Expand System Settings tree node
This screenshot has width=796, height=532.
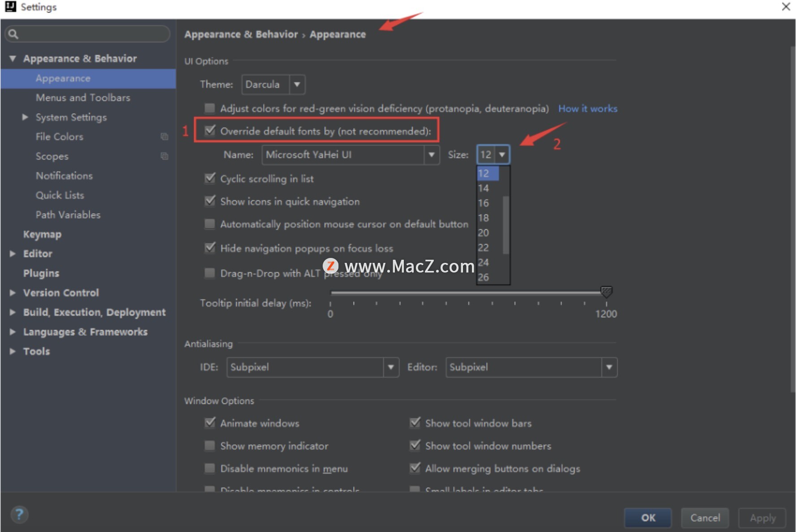tap(25, 117)
